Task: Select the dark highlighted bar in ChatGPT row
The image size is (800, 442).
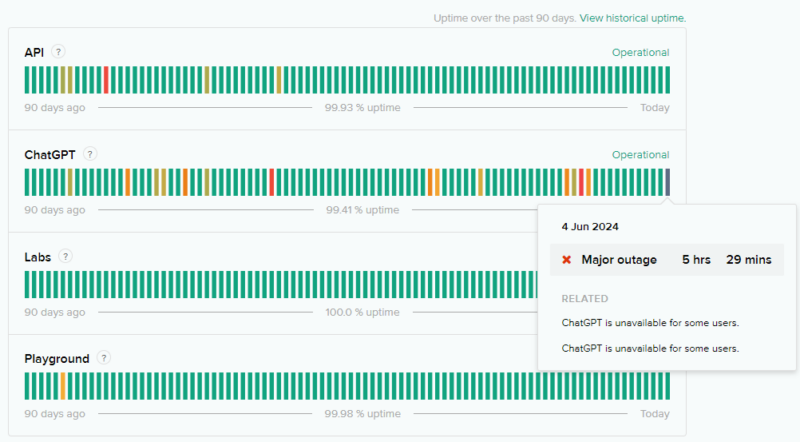Action: [x=667, y=182]
